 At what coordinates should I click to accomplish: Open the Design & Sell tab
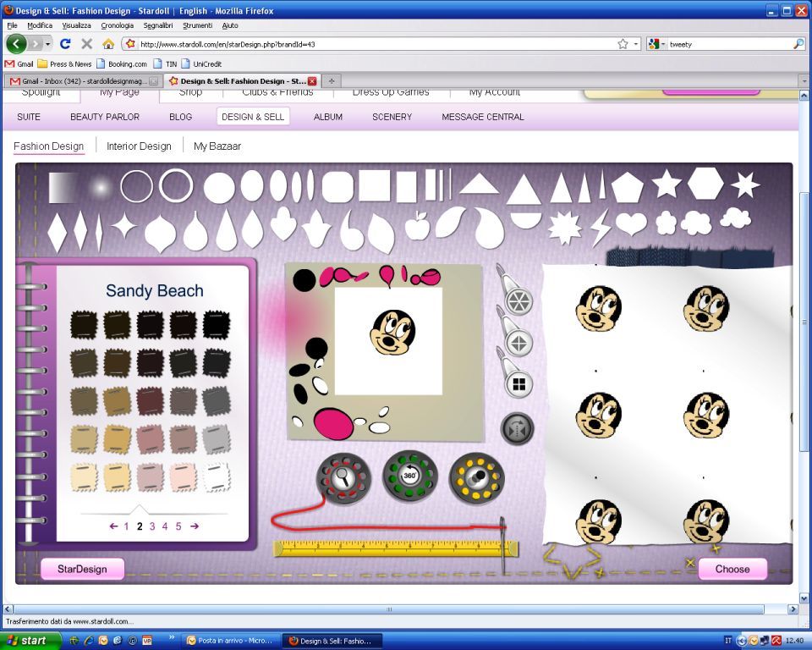click(253, 117)
